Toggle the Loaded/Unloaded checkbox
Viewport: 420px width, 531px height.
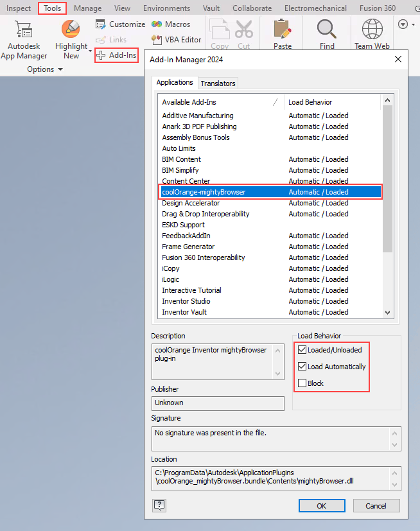302,349
